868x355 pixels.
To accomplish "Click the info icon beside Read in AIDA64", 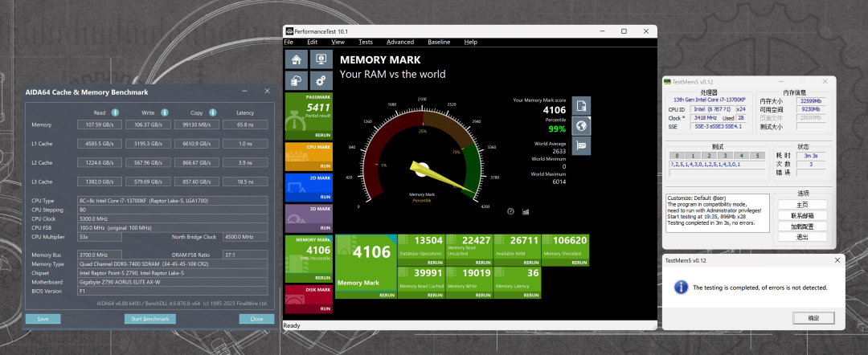I will click(x=115, y=112).
